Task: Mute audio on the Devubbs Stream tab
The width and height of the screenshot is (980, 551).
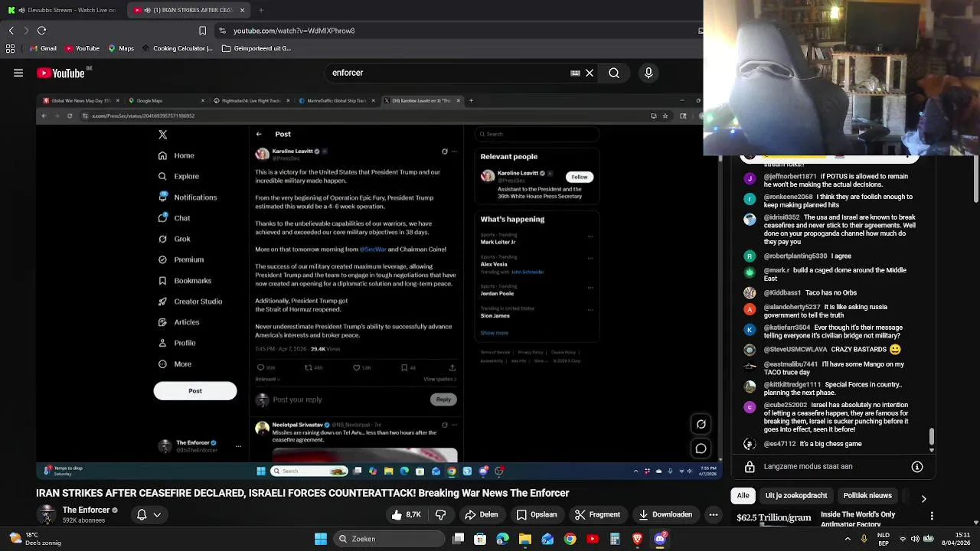Action: click(21, 10)
